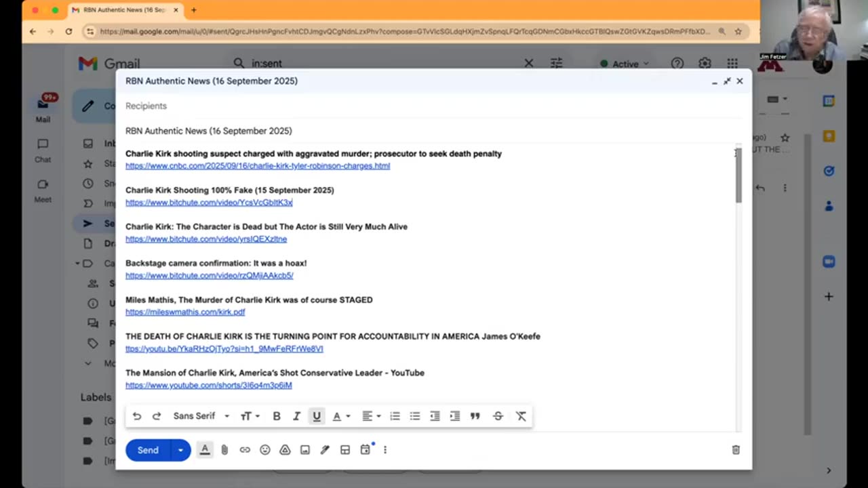Get add-ons with plus icon
This screenshot has width=868, height=488.
829,296
